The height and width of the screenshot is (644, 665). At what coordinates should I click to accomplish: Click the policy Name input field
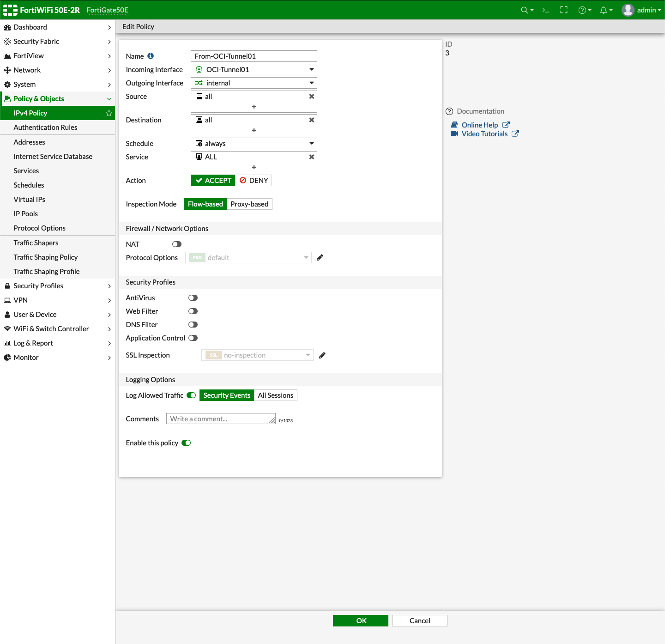click(x=254, y=56)
